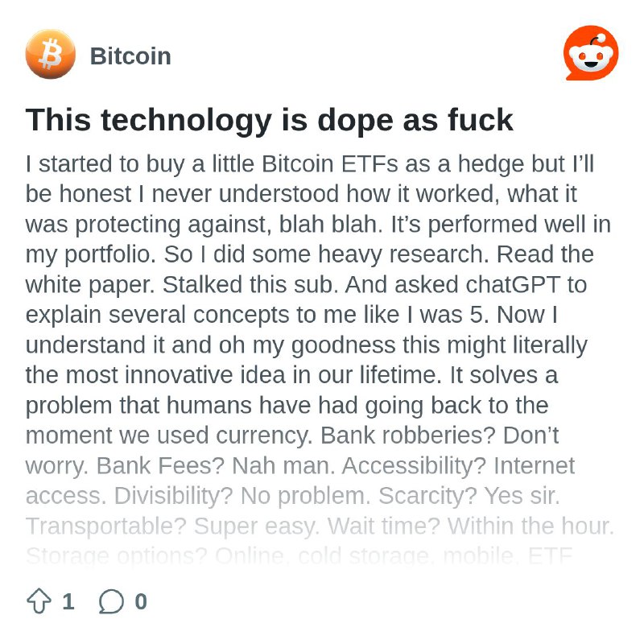The width and height of the screenshot is (644, 644).
Task: Open the Bitcoin subreddit name link
Action: pos(130,56)
